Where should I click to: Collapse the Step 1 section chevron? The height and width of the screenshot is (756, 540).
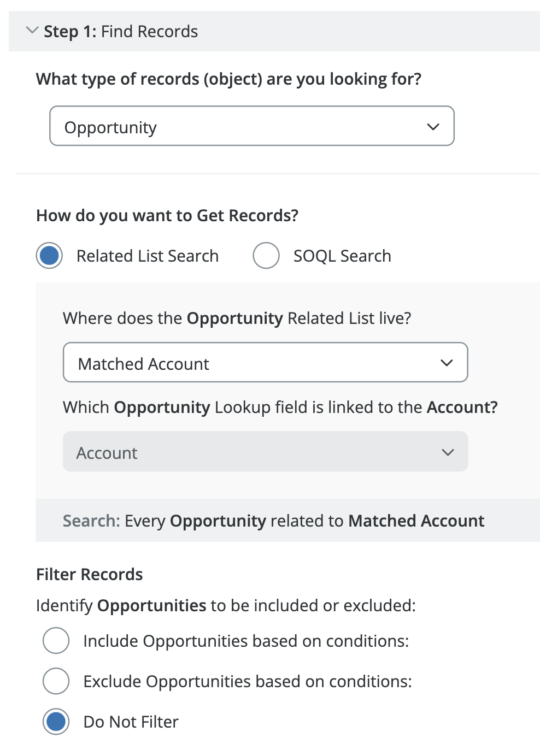click(x=32, y=31)
